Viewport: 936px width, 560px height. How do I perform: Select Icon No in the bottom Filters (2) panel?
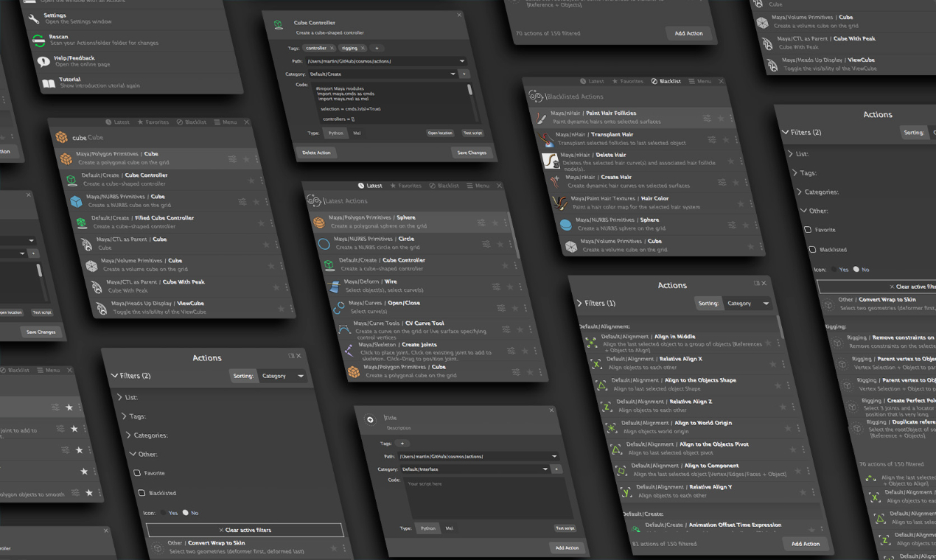click(186, 512)
